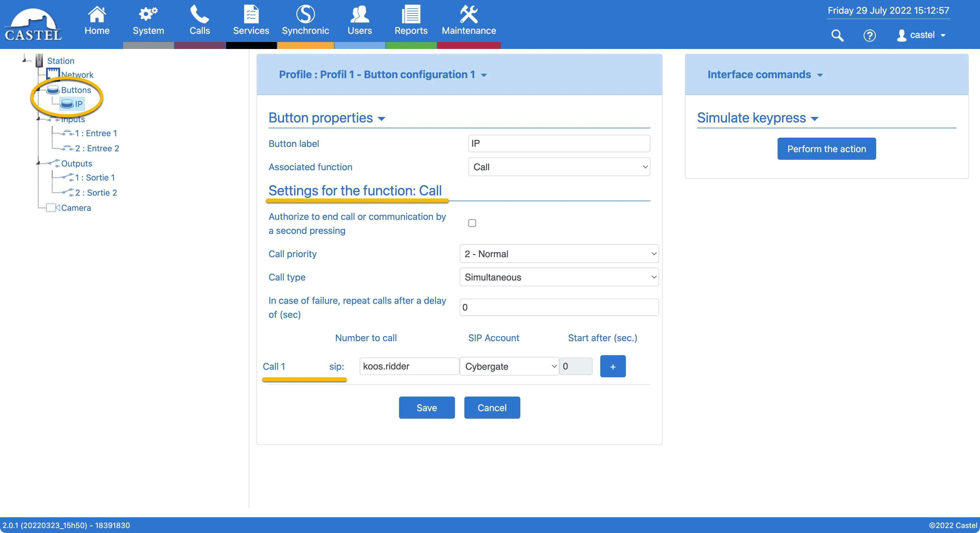This screenshot has height=533, width=980.
Task: Open Reports document icon
Action: pyautogui.click(x=411, y=15)
